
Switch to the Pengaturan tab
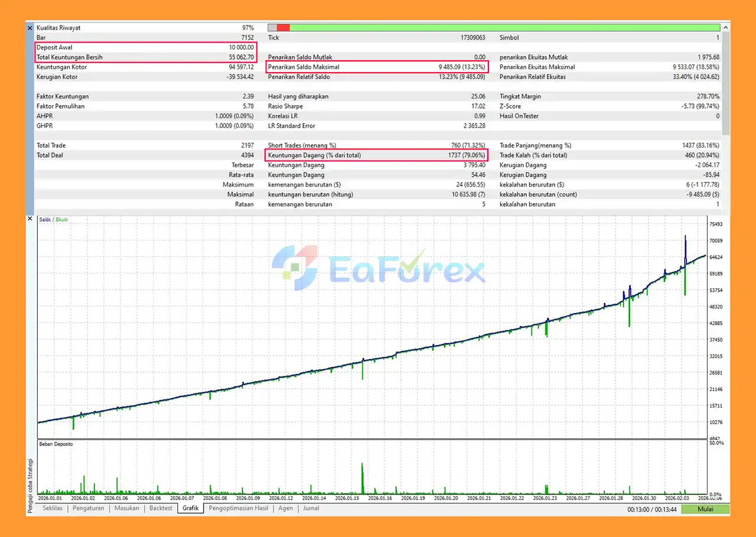(89, 508)
